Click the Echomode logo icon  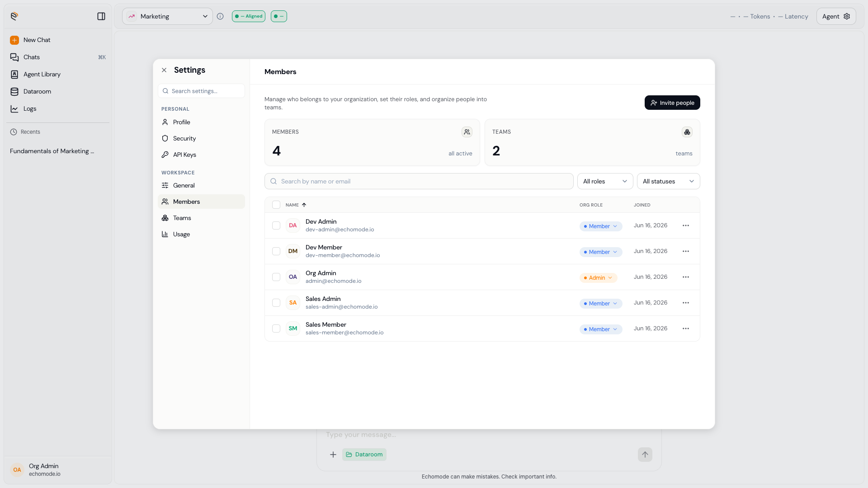tap(14, 16)
